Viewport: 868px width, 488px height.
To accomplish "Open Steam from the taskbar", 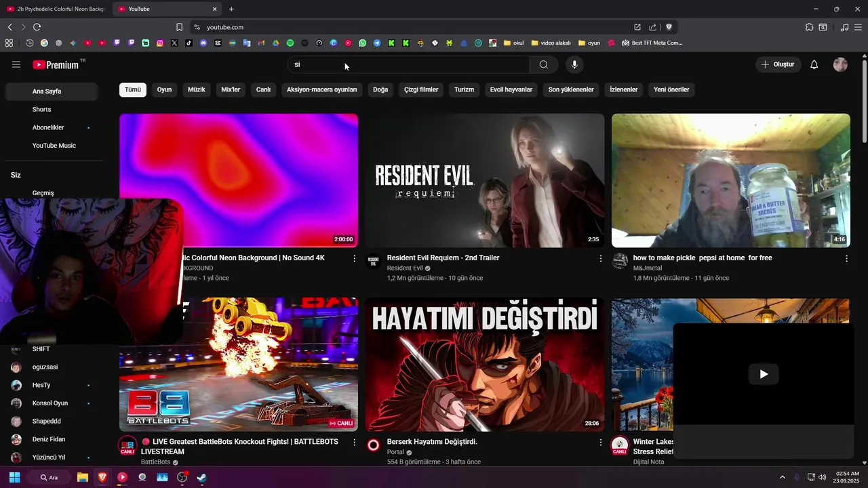I will click(x=202, y=477).
